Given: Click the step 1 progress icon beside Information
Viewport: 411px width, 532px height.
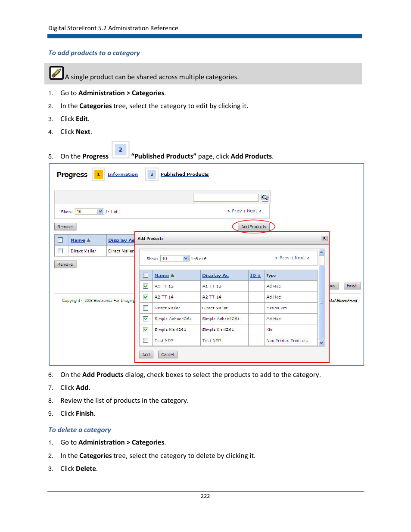Looking at the screenshot, I should pyautogui.click(x=98, y=174).
